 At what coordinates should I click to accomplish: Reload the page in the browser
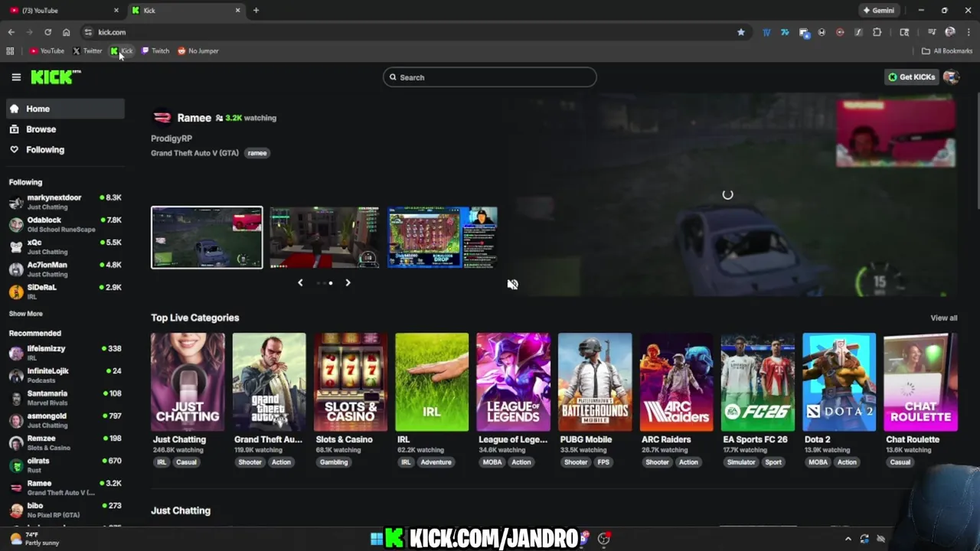[x=47, y=32]
